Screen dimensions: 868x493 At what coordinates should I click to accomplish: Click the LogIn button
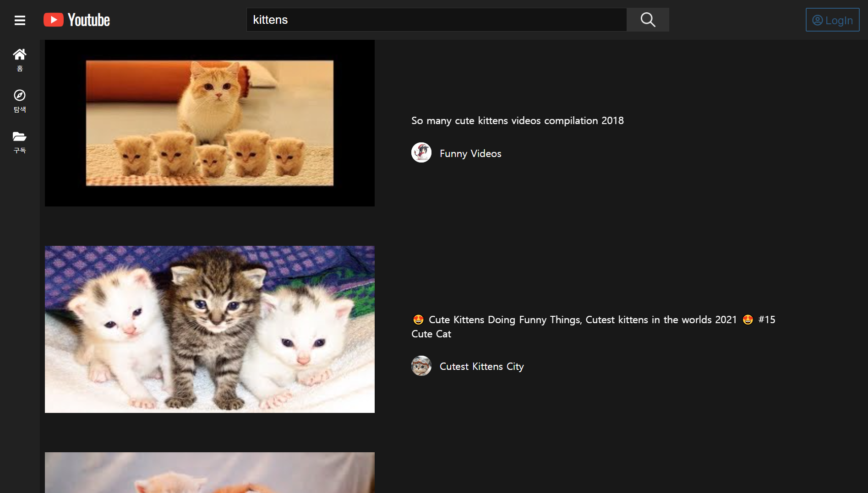coord(833,20)
